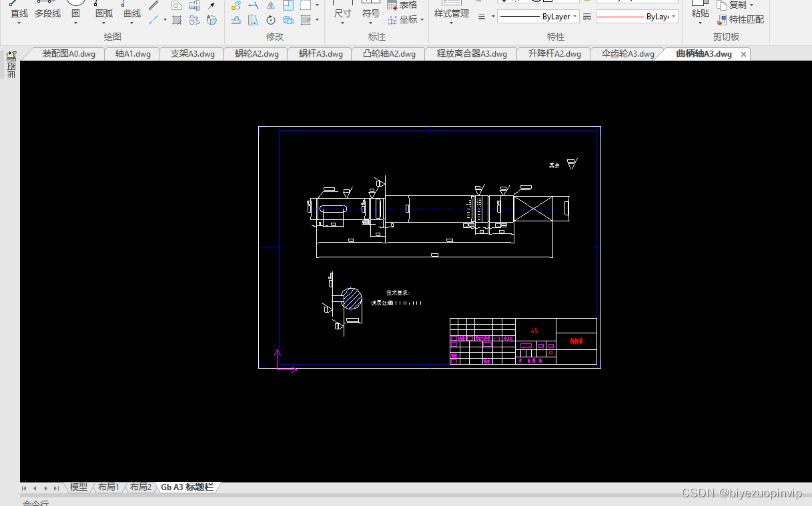The width and height of the screenshot is (812, 506).
Task: Jump to last layout tab arrow
Action: (56, 488)
